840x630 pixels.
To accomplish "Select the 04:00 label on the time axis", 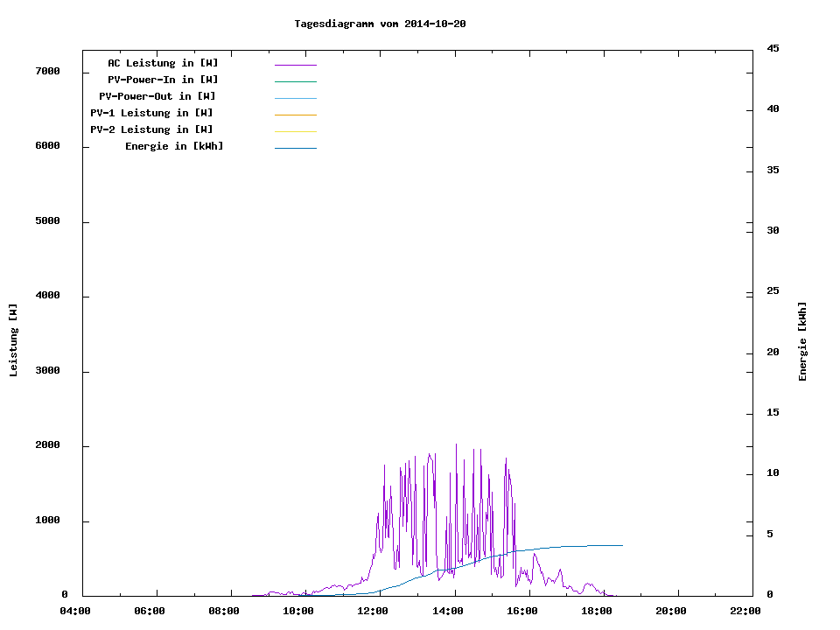I will [x=75, y=611].
